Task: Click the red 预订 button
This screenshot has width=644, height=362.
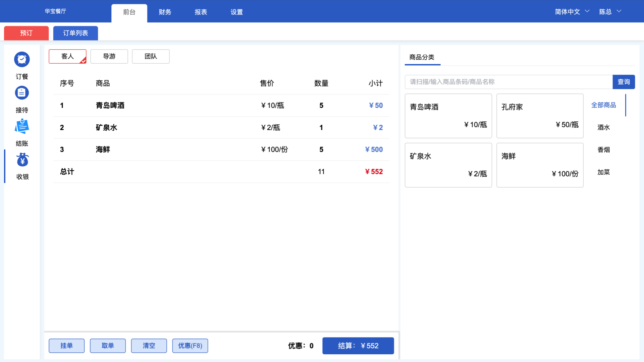Action: click(26, 33)
